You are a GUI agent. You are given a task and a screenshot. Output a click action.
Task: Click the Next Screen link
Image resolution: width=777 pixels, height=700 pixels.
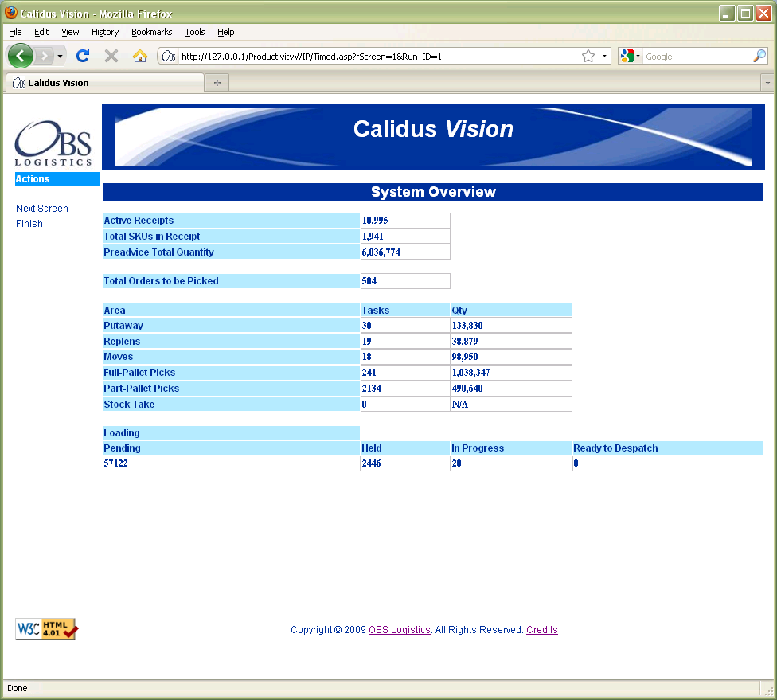pos(42,208)
